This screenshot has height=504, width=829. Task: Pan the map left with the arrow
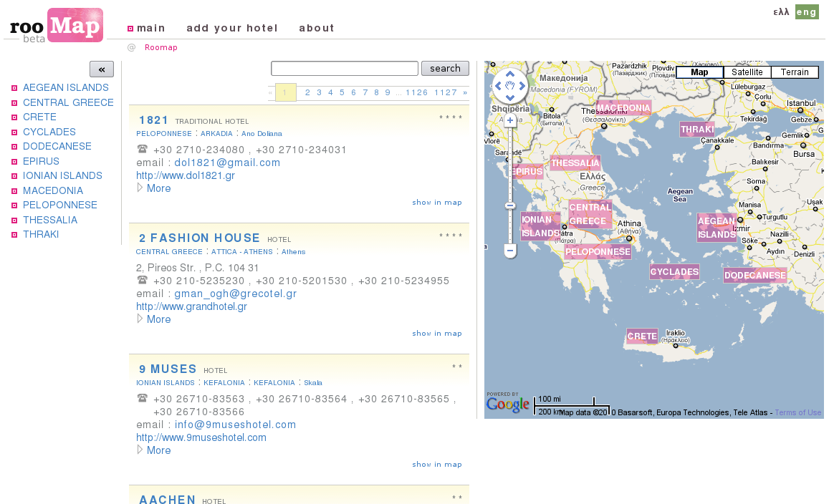coord(498,86)
